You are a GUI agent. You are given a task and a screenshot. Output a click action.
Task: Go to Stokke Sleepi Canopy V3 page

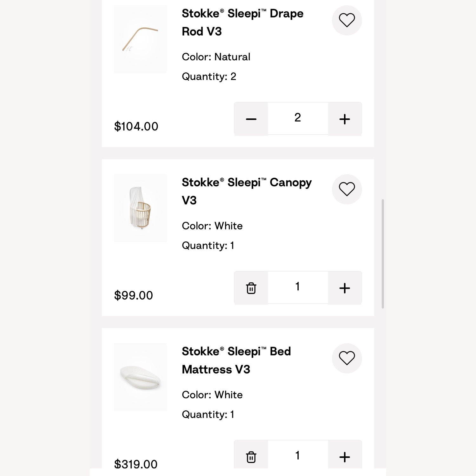tap(247, 191)
